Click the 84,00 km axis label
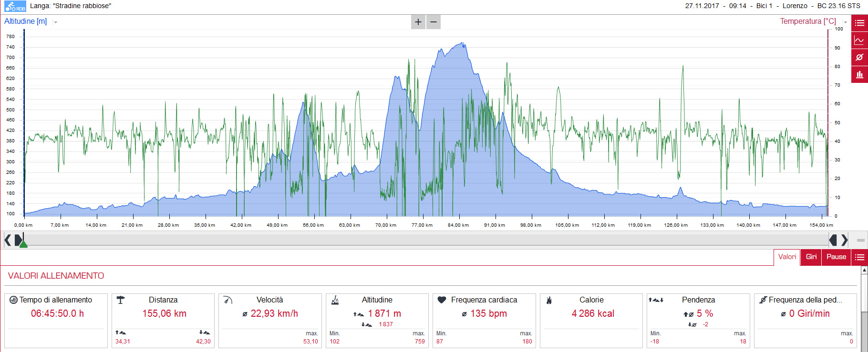Image resolution: width=868 pixels, height=352 pixels. [x=458, y=225]
